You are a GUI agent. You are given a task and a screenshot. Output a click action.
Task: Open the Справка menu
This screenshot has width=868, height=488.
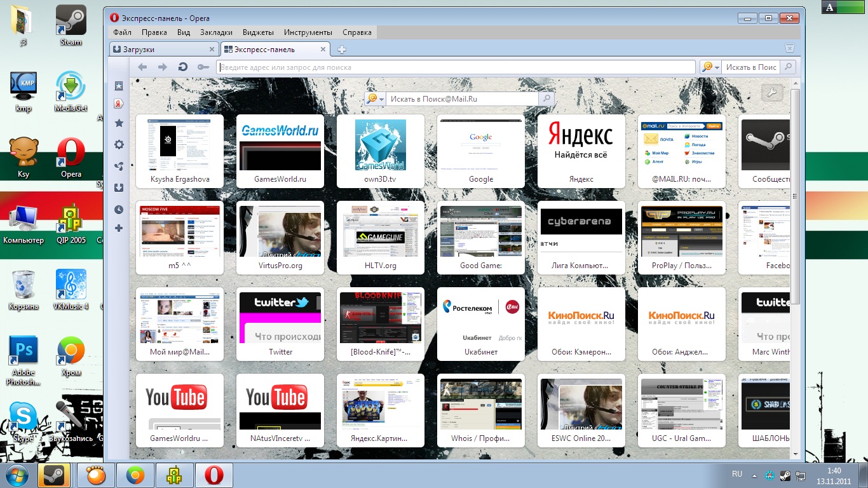(357, 32)
